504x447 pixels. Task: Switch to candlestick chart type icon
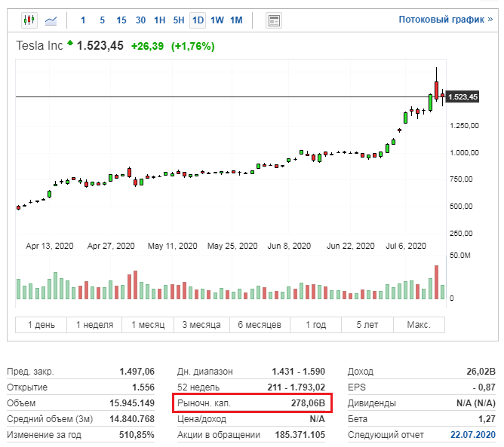[29, 20]
